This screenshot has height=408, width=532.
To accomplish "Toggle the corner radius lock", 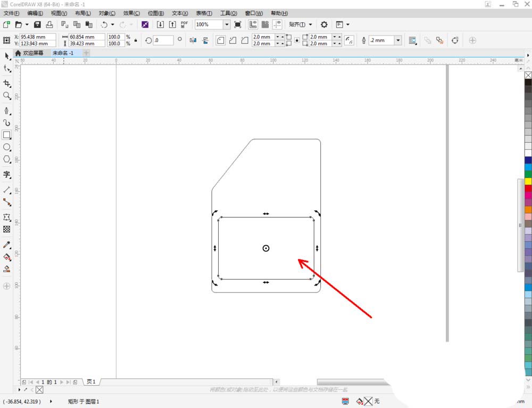I will [296, 40].
